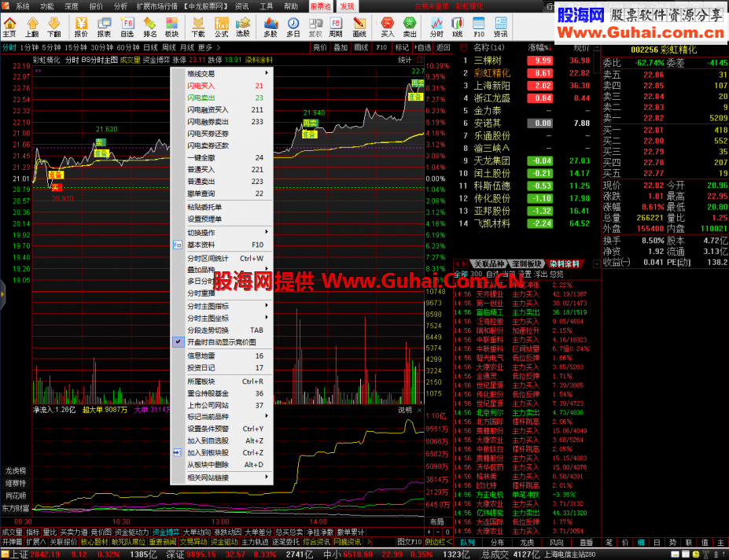Click the plus zoom button near 布局

pos(429,532)
